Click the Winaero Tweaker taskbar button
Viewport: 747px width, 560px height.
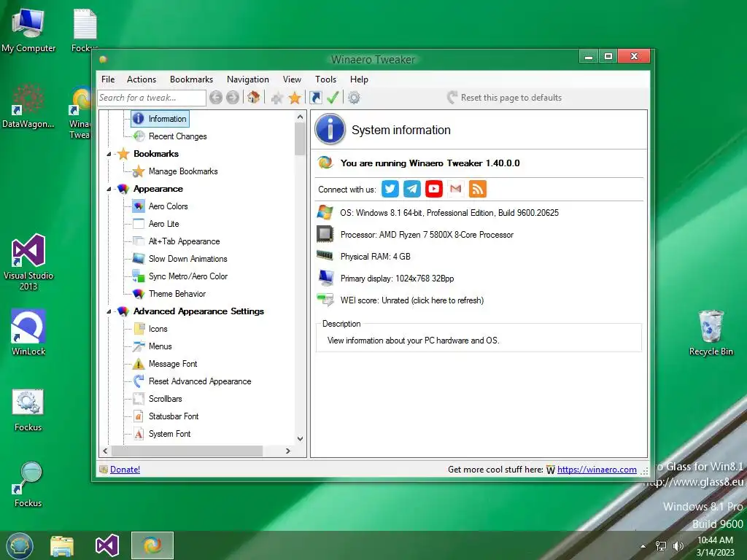pyautogui.click(x=152, y=545)
